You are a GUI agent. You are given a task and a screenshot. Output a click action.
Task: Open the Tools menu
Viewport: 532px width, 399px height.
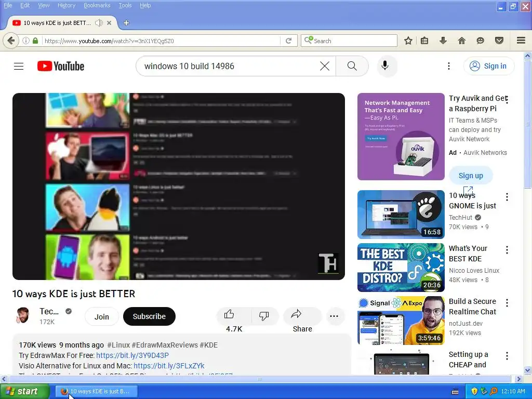(125, 5)
